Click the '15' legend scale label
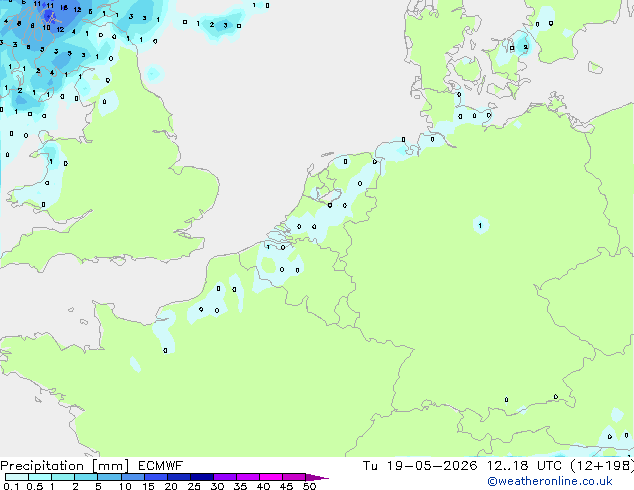The image size is (634, 490). tap(148, 486)
